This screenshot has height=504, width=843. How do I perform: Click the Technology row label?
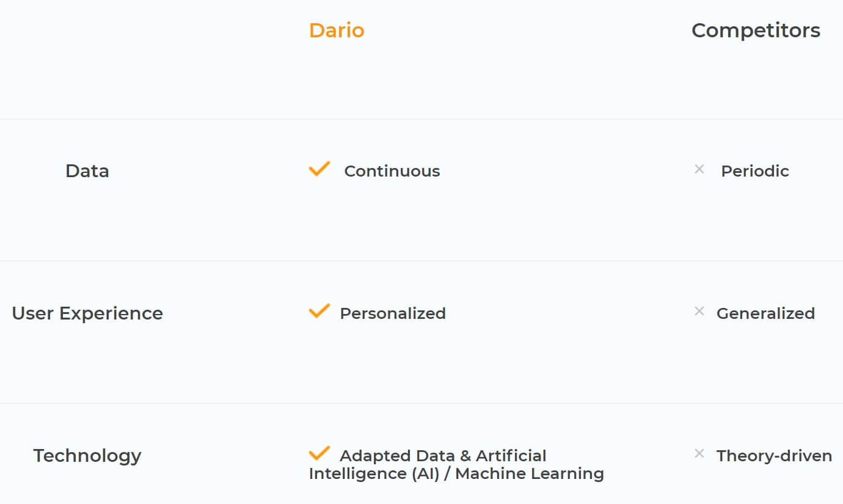[x=87, y=456]
